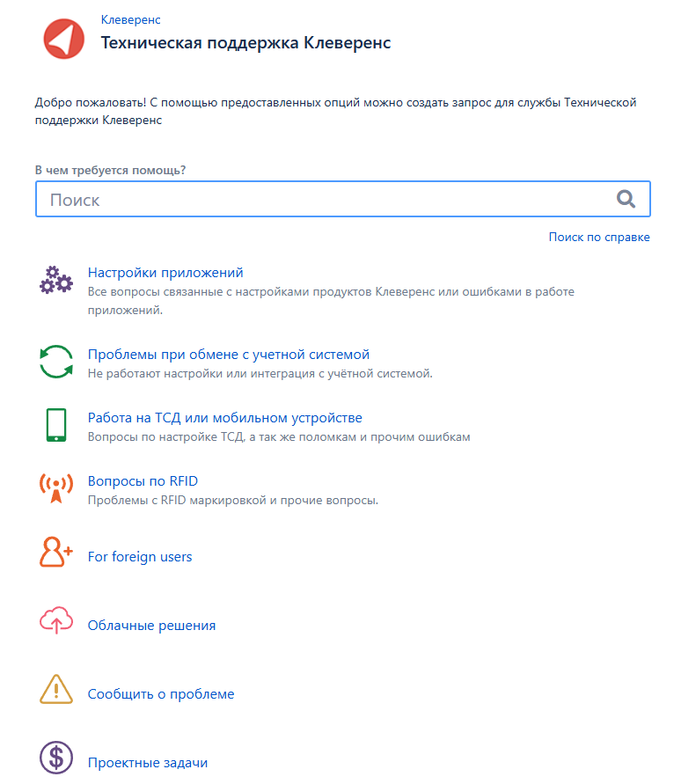Click the purple gears settings icon
The height and width of the screenshot is (784, 674).
(56, 280)
